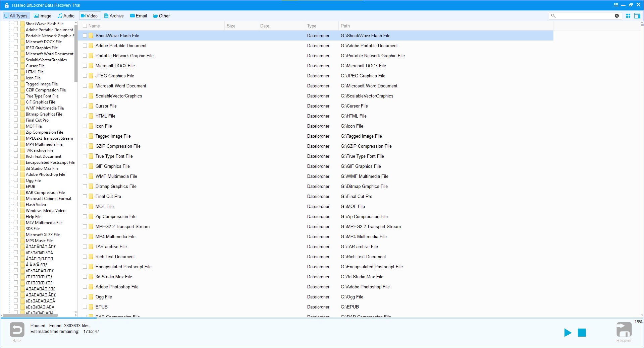Check the Adobe Photoshop File row checkbox

coord(85,287)
